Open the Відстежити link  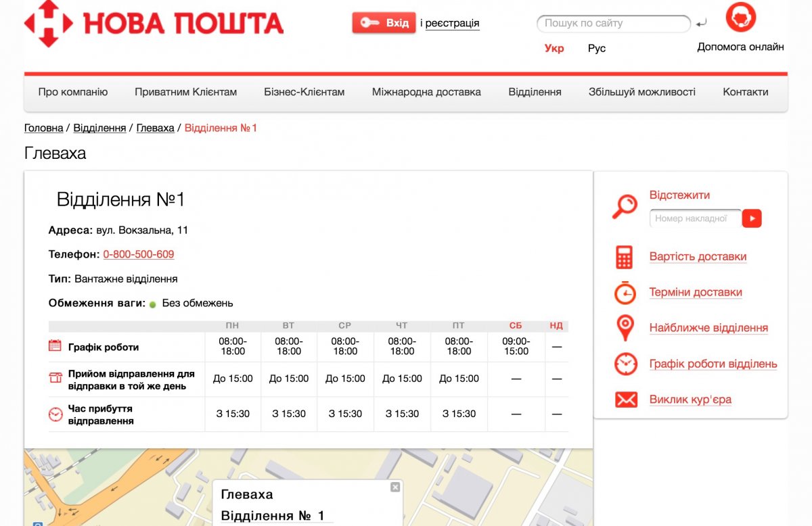679,195
